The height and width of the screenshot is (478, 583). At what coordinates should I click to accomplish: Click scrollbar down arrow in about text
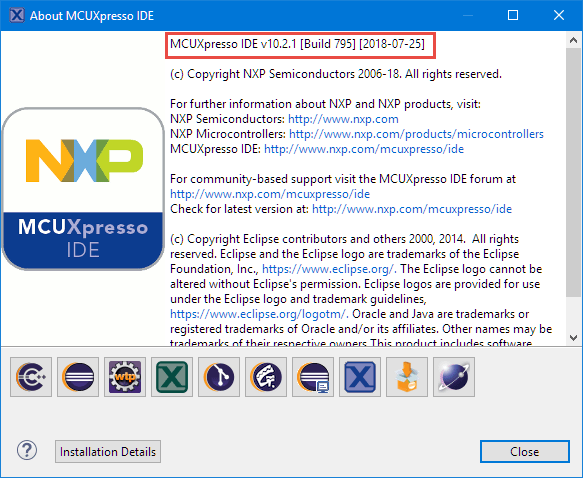[x=573, y=338]
